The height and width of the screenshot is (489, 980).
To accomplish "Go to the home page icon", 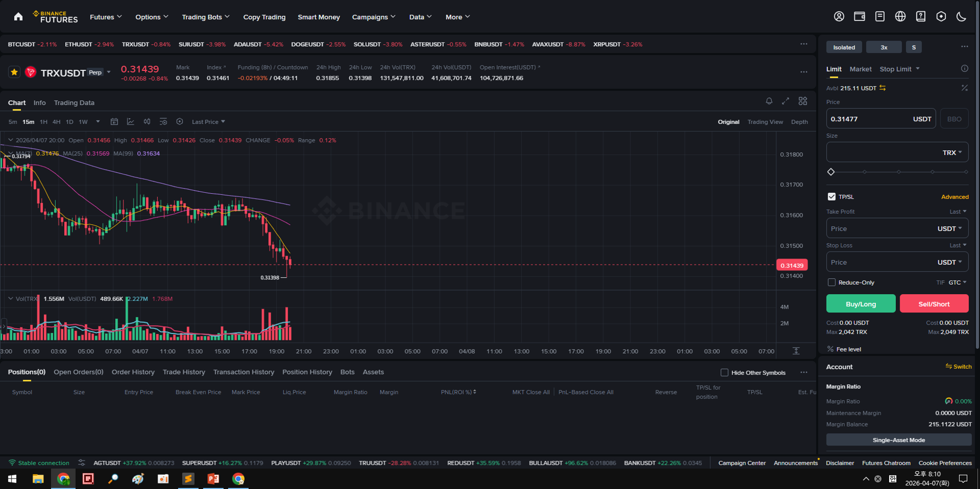I will 18,17.
